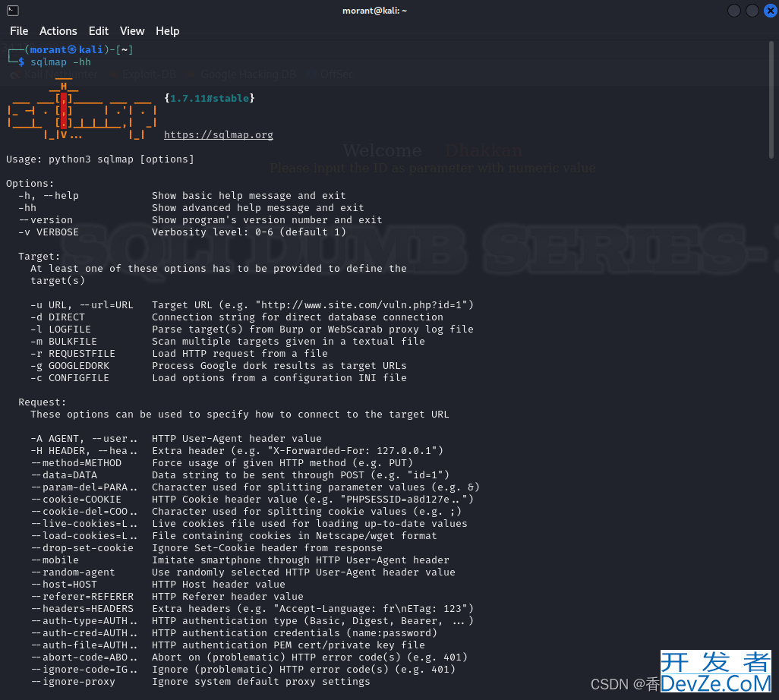Click the blue close window button
This screenshot has height=700, width=779.
tap(770, 11)
